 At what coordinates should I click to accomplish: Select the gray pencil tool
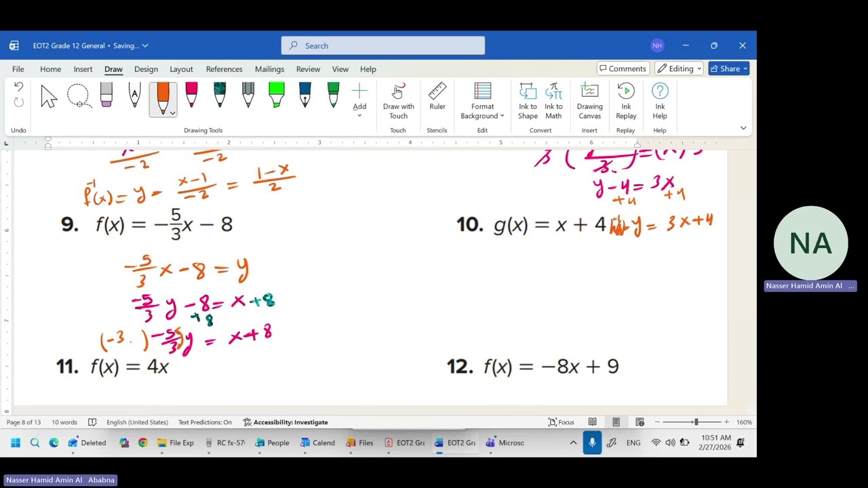pos(248,96)
